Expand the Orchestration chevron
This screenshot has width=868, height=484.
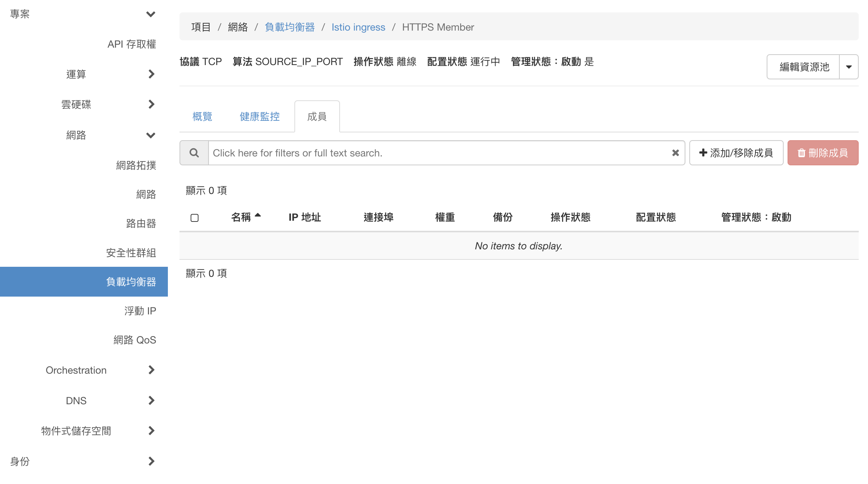[x=151, y=370]
